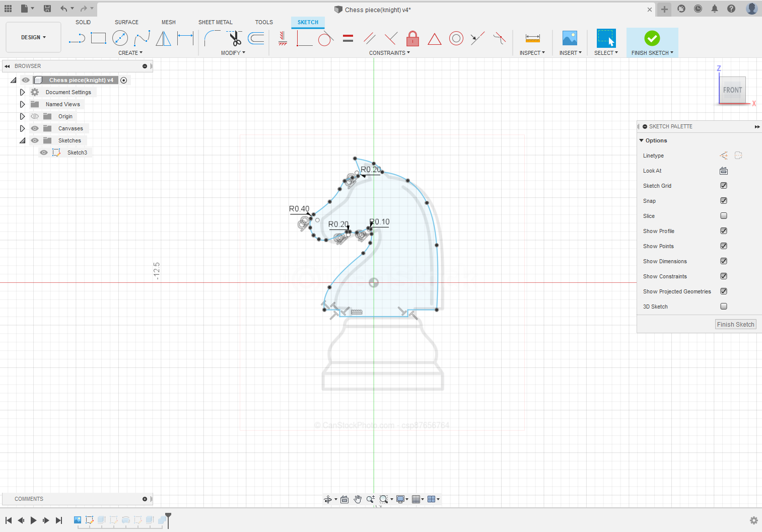The width and height of the screenshot is (762, 532).
Task: Show the Origin folder via eye icon
Action: pos(35,116)
